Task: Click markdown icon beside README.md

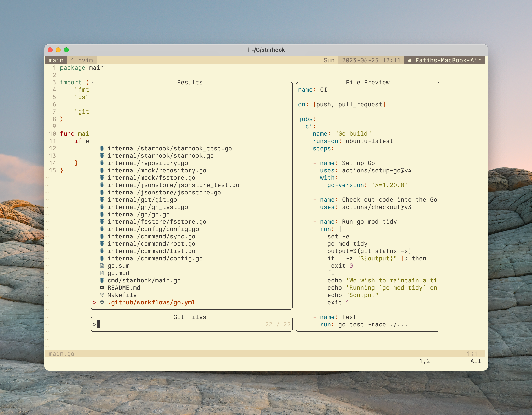Action: 102,287
